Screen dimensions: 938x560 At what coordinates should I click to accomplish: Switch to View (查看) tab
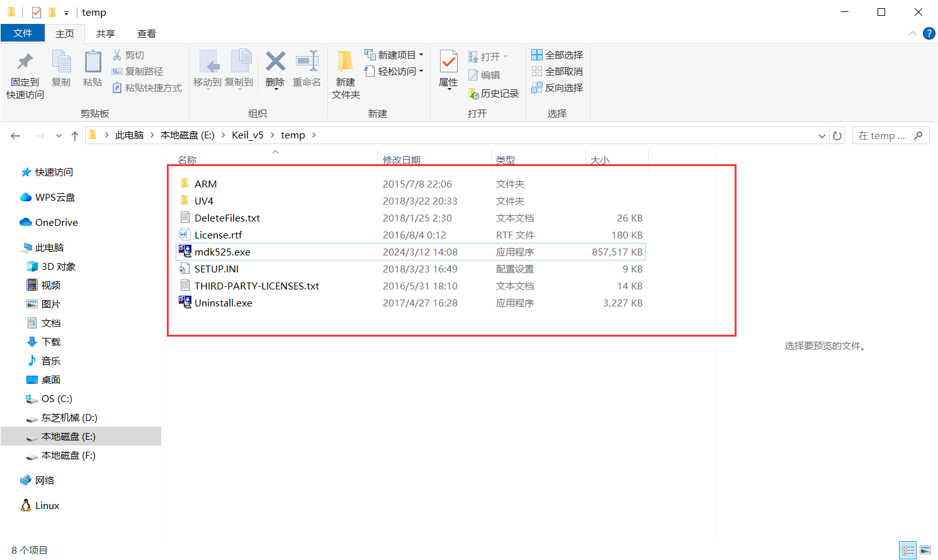coord(147,33)
